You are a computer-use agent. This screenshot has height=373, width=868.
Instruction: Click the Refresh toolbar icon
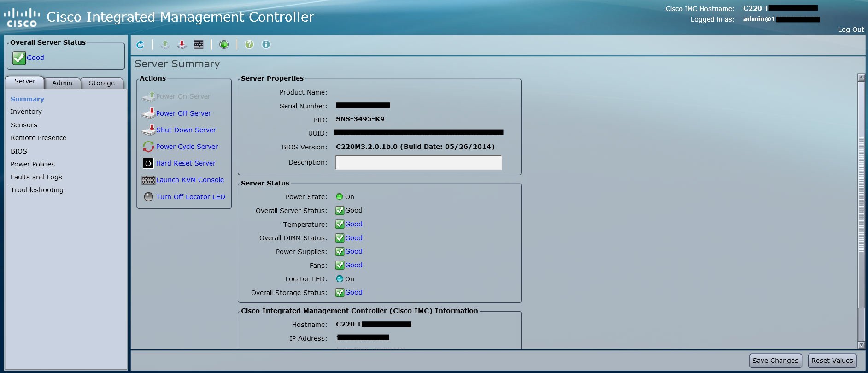pyautogui.click(x=140, y=45)
